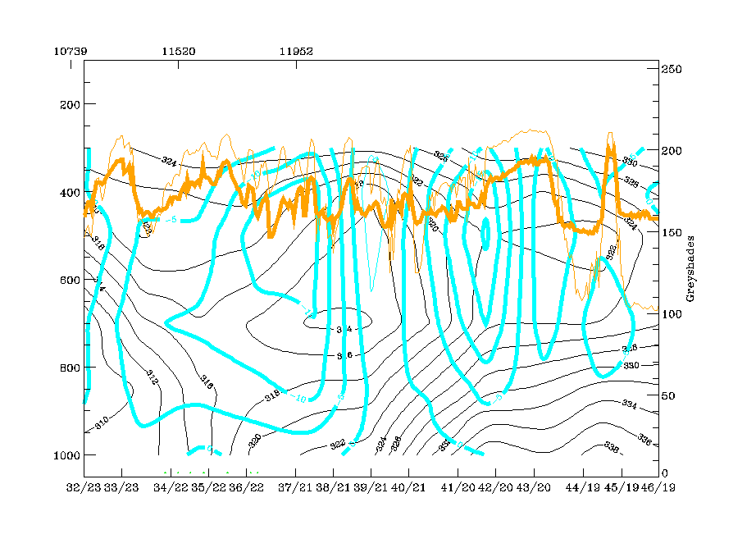Select the 37/21 label on bottom axis

point(296,487)
